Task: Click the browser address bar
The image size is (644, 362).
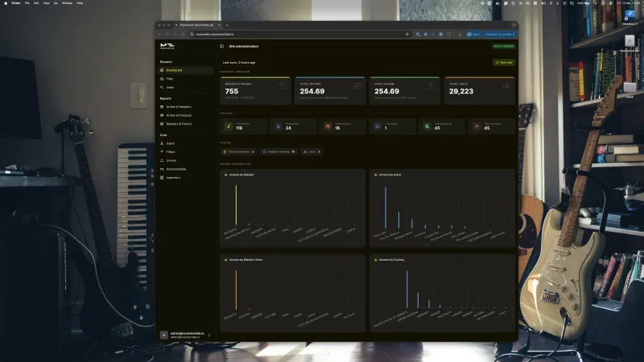Action: (299, 35)
